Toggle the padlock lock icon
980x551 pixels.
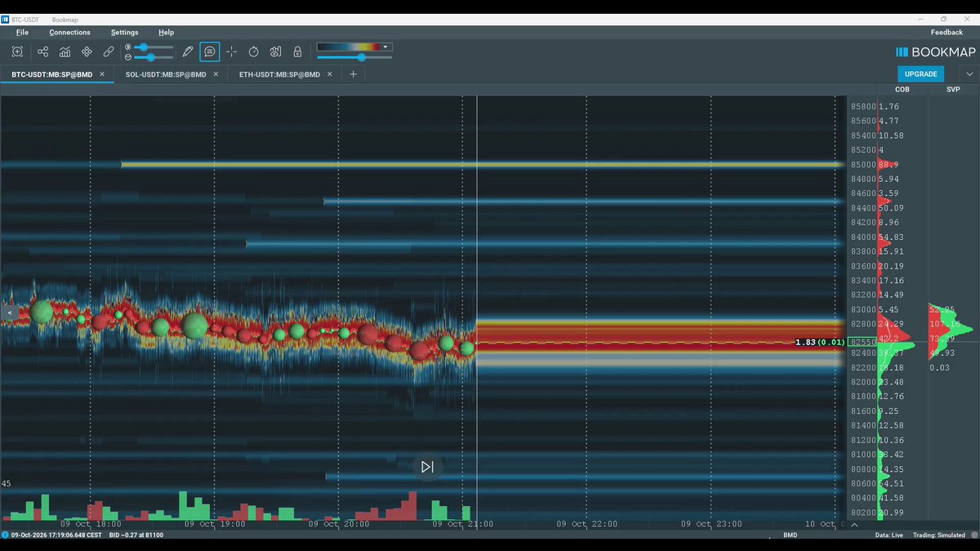coord(298,51)
